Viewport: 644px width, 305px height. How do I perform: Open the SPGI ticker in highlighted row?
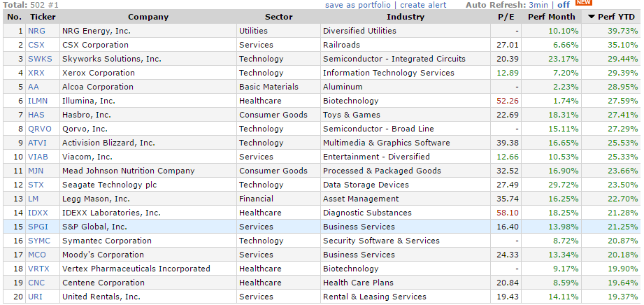(x=37, y=227)
